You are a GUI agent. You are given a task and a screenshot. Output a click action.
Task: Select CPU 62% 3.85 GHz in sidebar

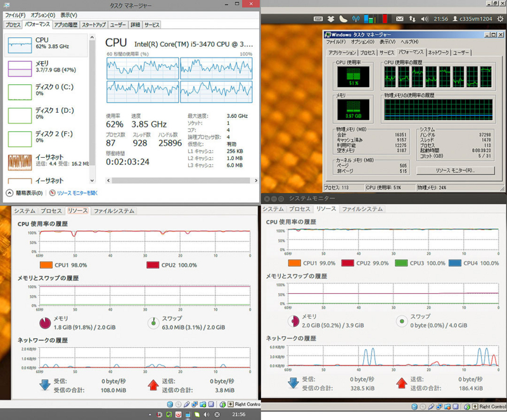tap(46, 45)
